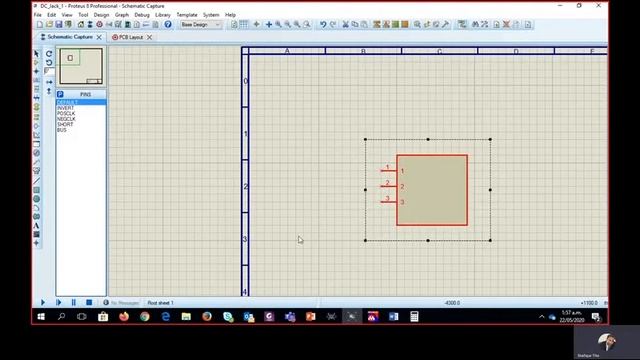640x360 pixels.
Task: Click the Cut scissors icon
Action: pyautogui.click(x=345, y=24)
